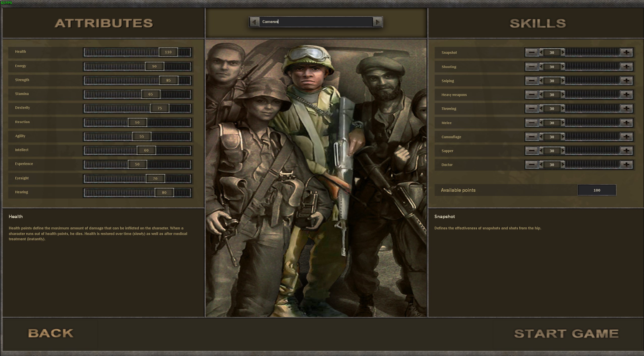Click the Strength attribute label
Image resolution: width=644 pixels, height=356 pixels.
tap(22, 80)
